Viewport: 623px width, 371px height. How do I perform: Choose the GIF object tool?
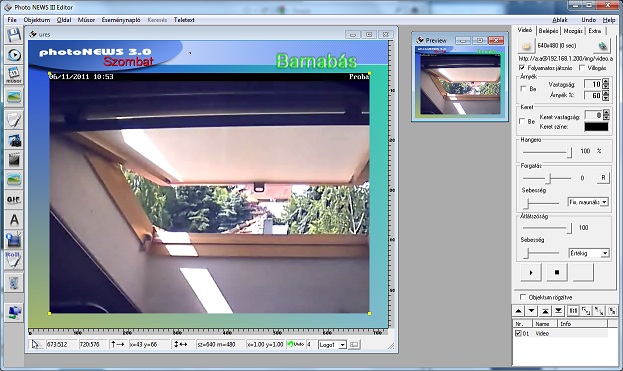click(x=14, y=200)
